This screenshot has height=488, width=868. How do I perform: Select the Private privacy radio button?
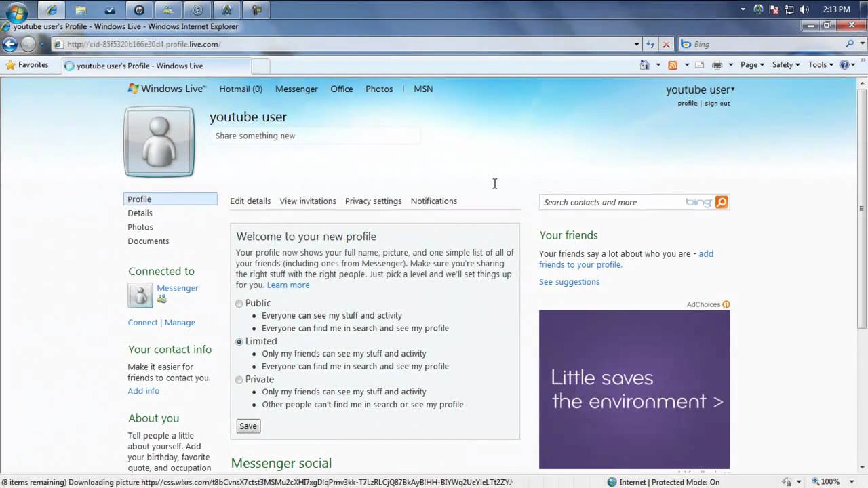tap(239, 380)
